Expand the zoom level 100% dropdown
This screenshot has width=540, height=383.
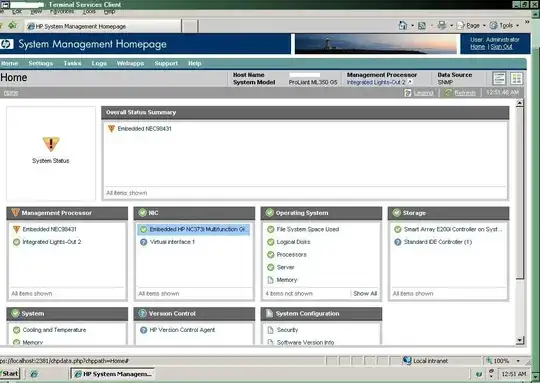[x=518, y=361]
